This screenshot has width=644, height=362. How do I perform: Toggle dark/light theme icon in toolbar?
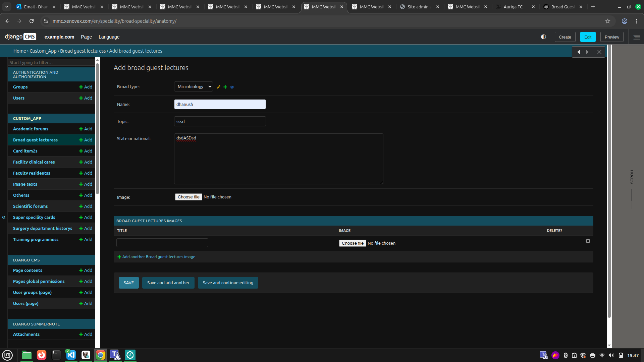[543, 37]
